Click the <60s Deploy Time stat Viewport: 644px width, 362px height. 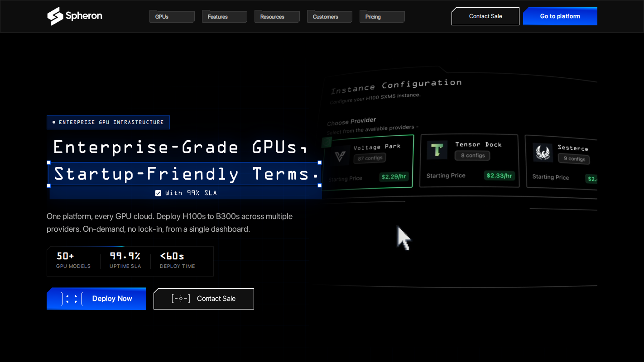tap(178, 261)
